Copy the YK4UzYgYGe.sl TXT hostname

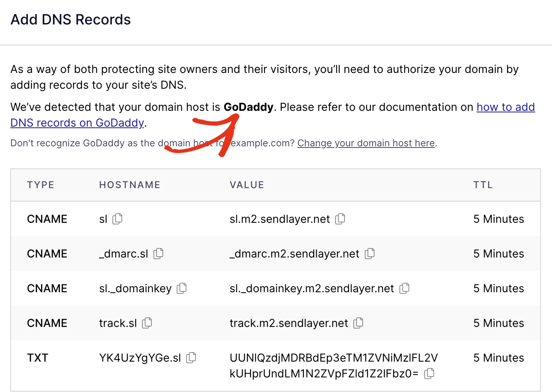click(x=191, y=358)
